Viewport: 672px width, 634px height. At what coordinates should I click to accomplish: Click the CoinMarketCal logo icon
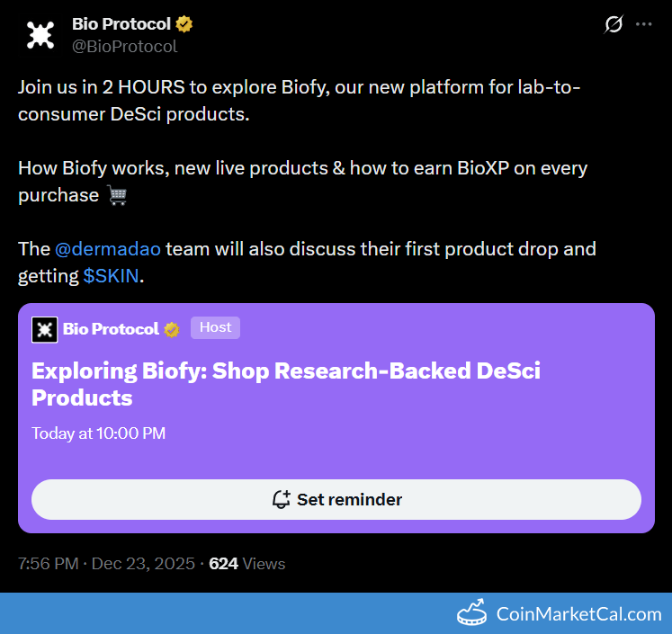472,614
